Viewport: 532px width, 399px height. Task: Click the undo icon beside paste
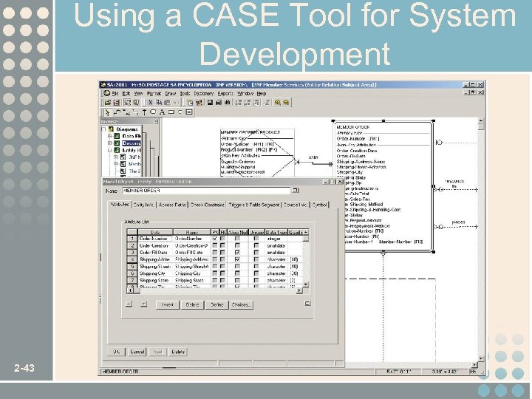pyautogui.click(x=175, y=103)
